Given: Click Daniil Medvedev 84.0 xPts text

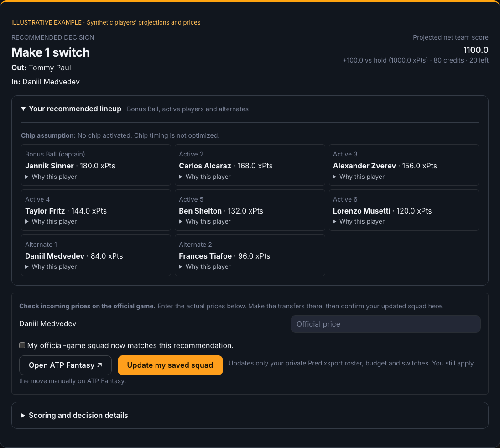Looking at the screenshot, I should 74,256.
